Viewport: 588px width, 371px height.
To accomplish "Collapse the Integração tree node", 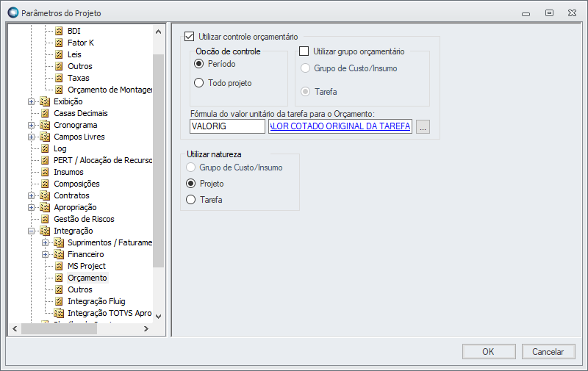I will click(31, 231).
